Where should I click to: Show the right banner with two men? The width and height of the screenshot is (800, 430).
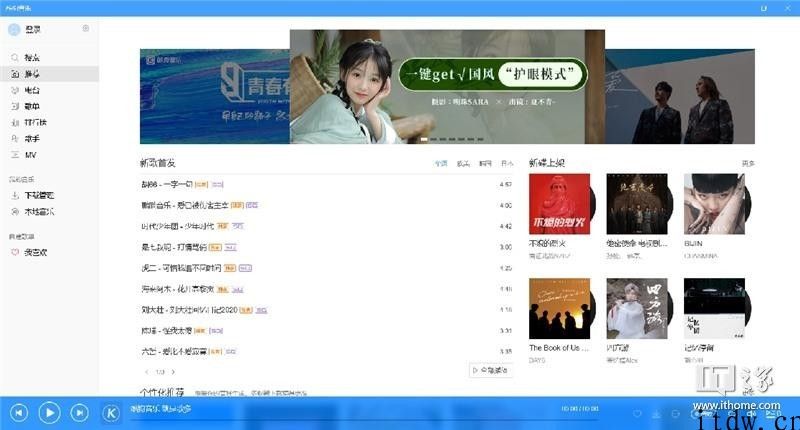pos(680,96)
